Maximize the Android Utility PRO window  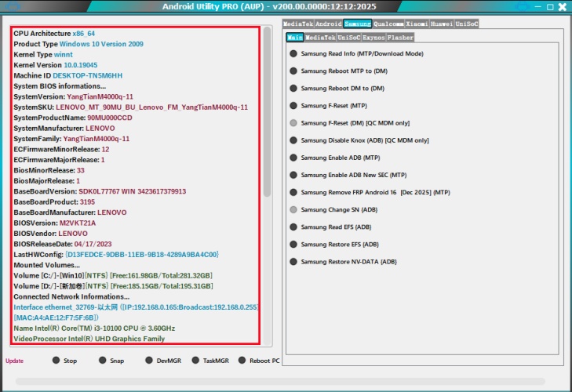tap(550, 6)
